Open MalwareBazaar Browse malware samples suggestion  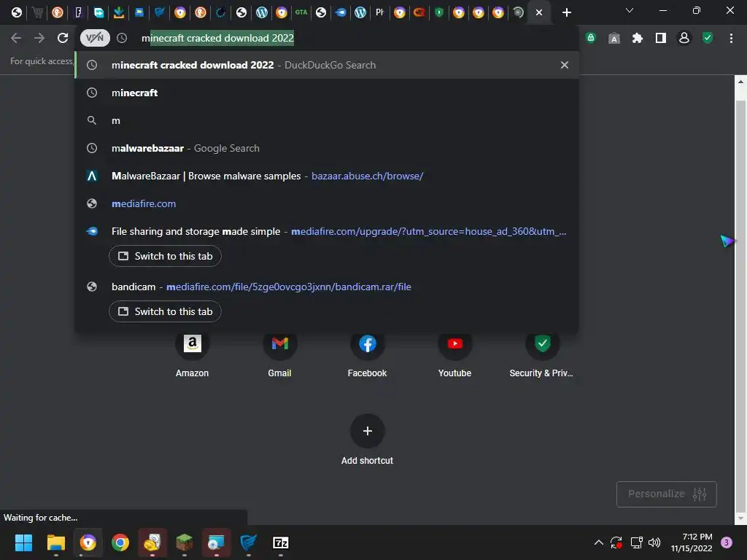tap(327, 176)
